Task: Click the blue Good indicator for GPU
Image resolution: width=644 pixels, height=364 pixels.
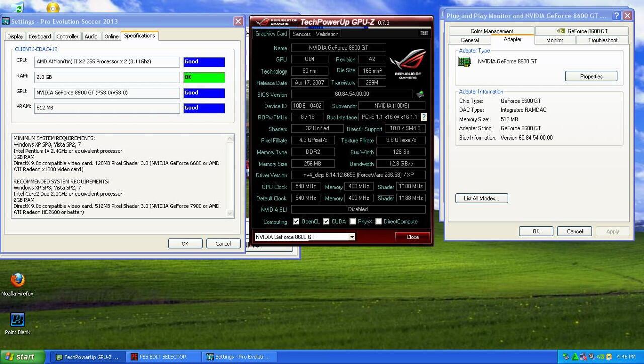Action: point(204,93)
